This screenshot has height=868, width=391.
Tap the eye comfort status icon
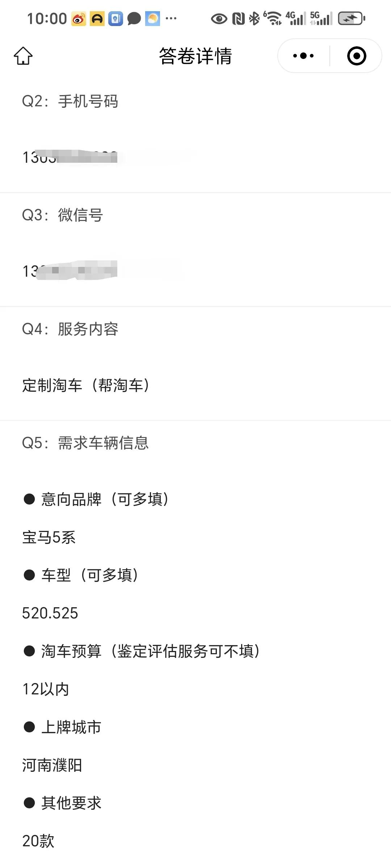tap(219, 19)
